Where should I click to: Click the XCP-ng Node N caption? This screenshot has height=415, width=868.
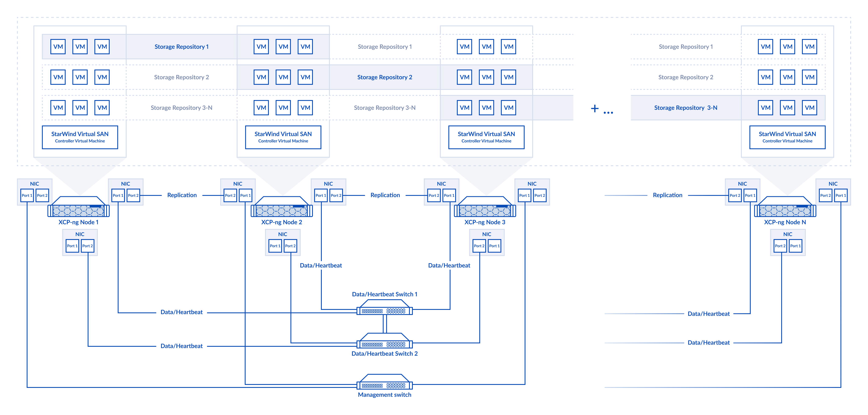[785, 222]
